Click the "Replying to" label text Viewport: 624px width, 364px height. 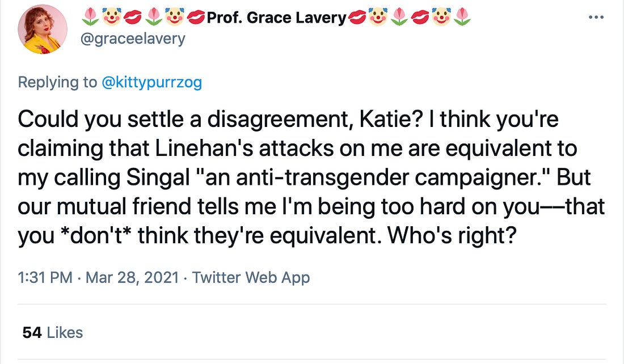tap(57, 82)
